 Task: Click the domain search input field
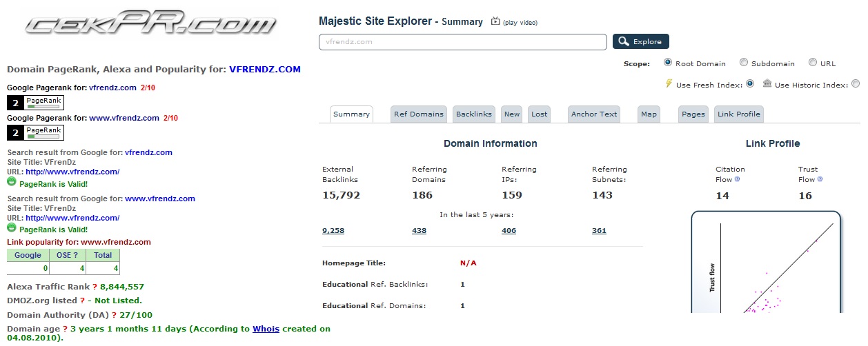coord(463,41)
